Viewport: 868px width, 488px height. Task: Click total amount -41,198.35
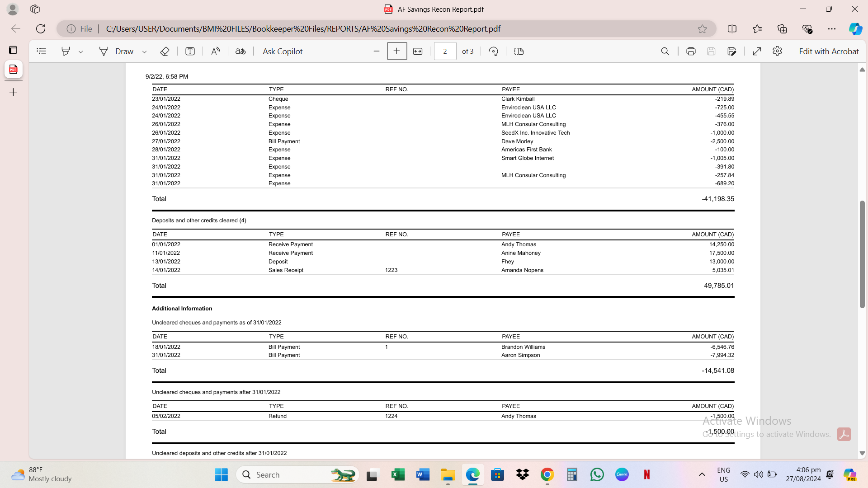718,199
